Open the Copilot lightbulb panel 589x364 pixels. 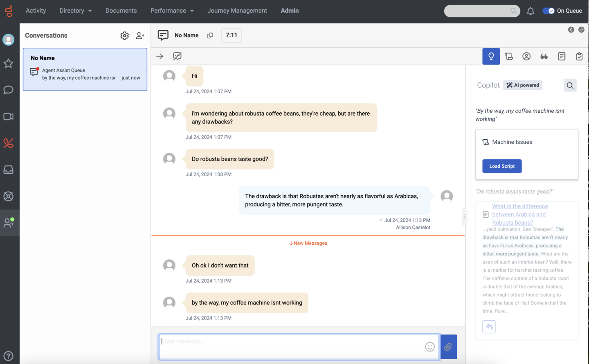[x=491, y=56]
